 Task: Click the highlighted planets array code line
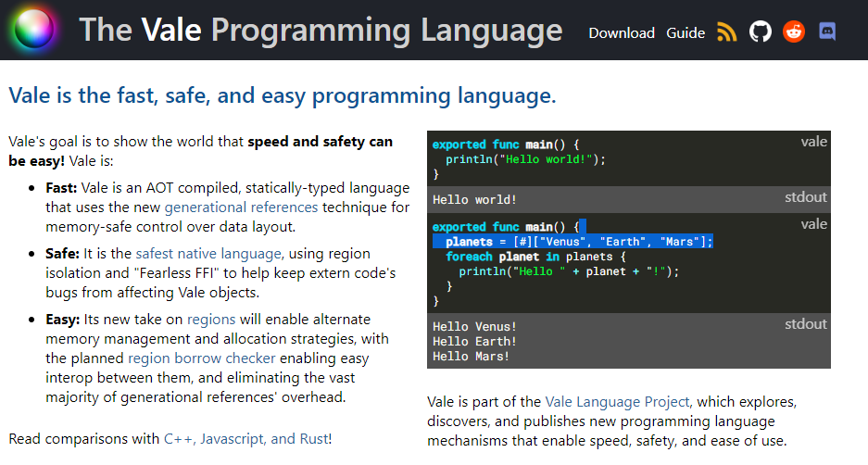coord(572,242)
